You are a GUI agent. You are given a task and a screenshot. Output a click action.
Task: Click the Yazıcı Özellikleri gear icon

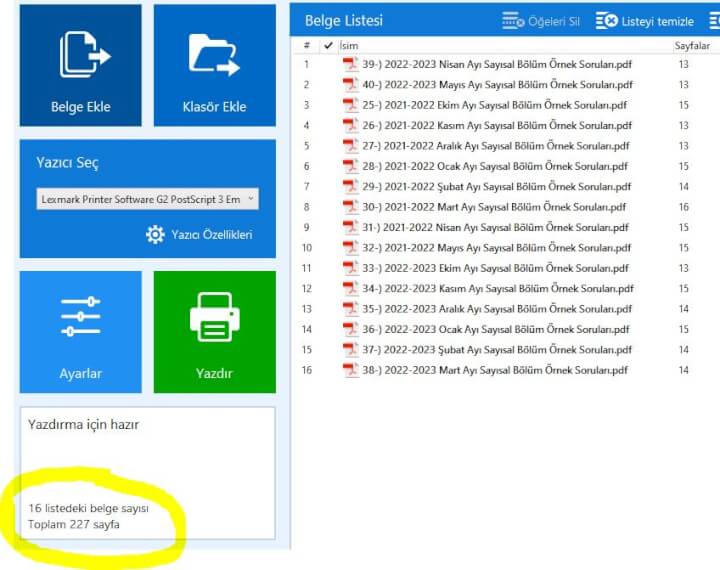tap(155, 235)
